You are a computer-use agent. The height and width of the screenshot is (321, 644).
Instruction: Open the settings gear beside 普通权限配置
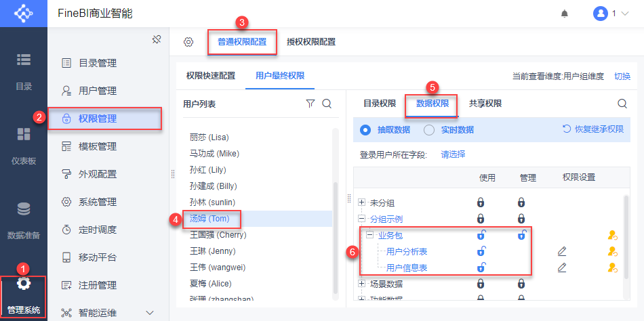pyautogui.click(x=188, y=42)
